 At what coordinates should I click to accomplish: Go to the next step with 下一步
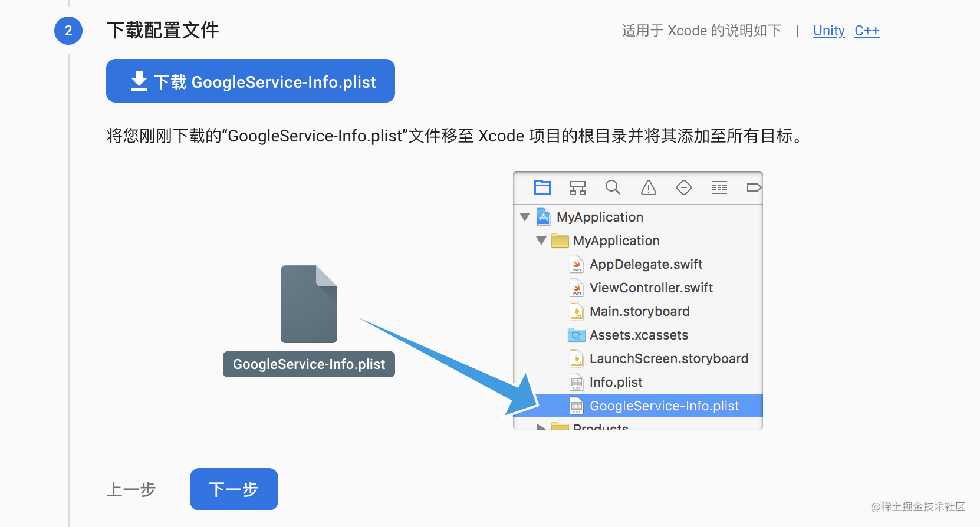[234, 489]
